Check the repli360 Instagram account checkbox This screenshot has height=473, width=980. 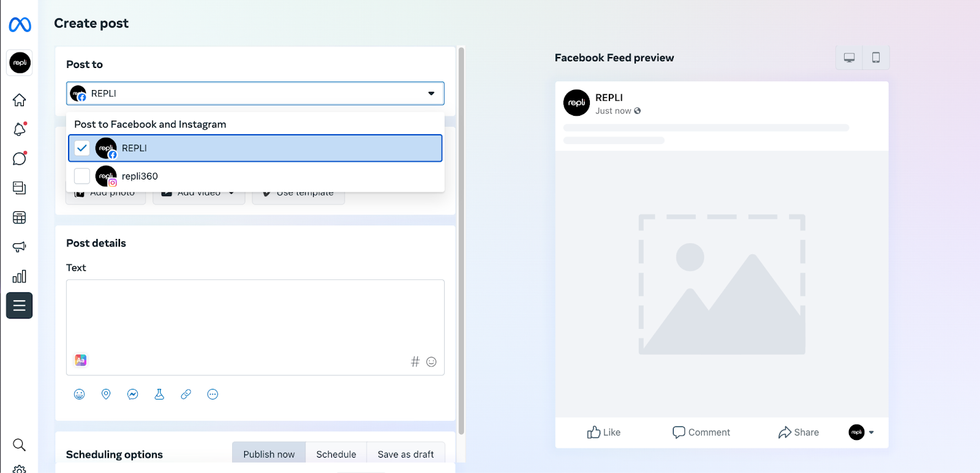82,176
